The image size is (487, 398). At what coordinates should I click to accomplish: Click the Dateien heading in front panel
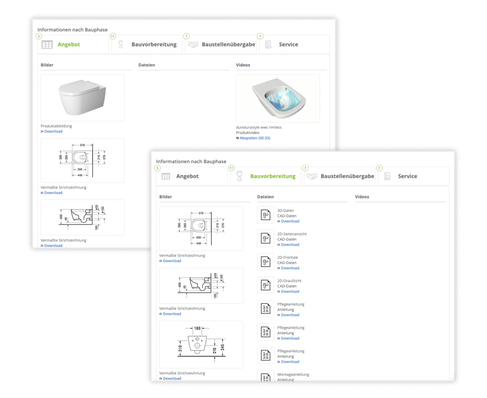[265, 197]
